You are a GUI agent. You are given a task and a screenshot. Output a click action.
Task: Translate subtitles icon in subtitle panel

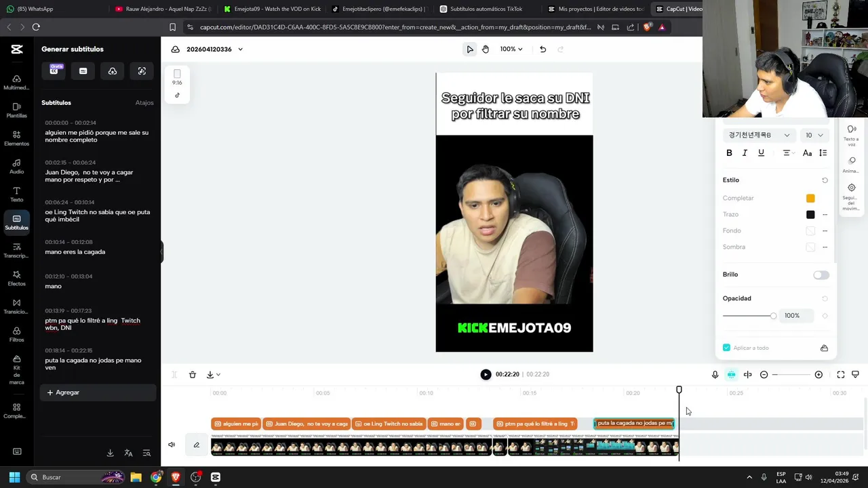coord(128,453)
